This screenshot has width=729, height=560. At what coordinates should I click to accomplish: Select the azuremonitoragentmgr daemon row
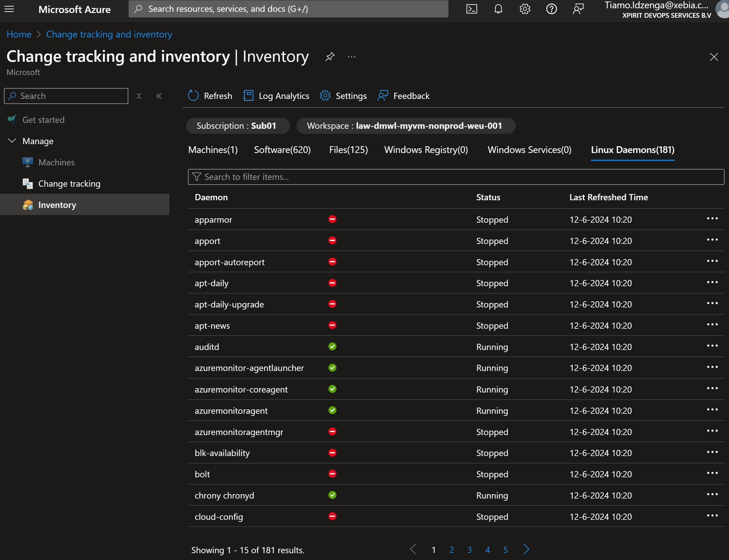[456, 432]
